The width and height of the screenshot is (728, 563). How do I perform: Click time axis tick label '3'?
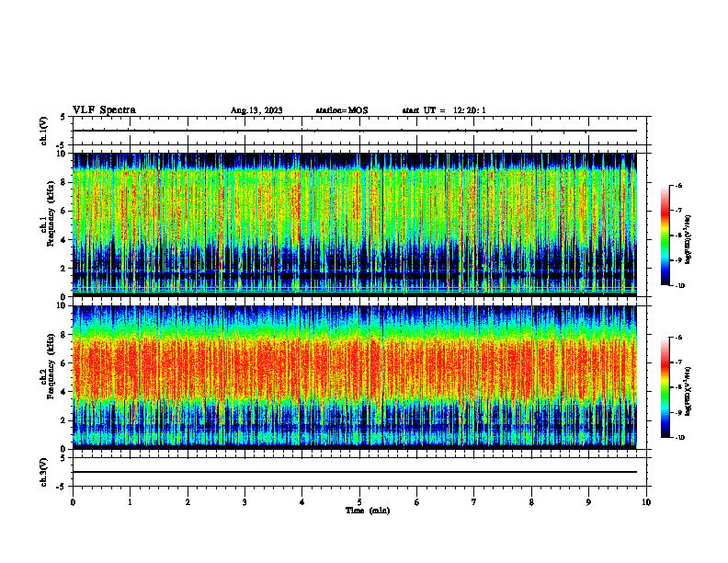(x=245, y=502)
